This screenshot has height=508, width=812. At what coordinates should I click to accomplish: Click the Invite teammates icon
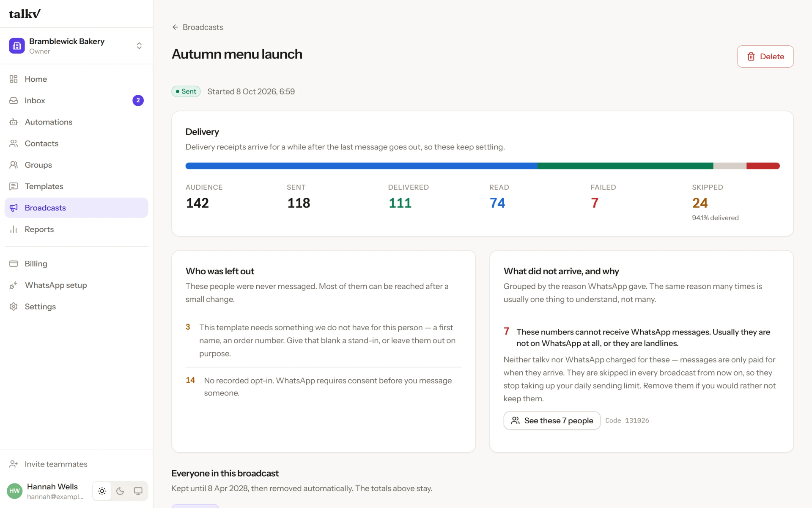tap(14, 464)
